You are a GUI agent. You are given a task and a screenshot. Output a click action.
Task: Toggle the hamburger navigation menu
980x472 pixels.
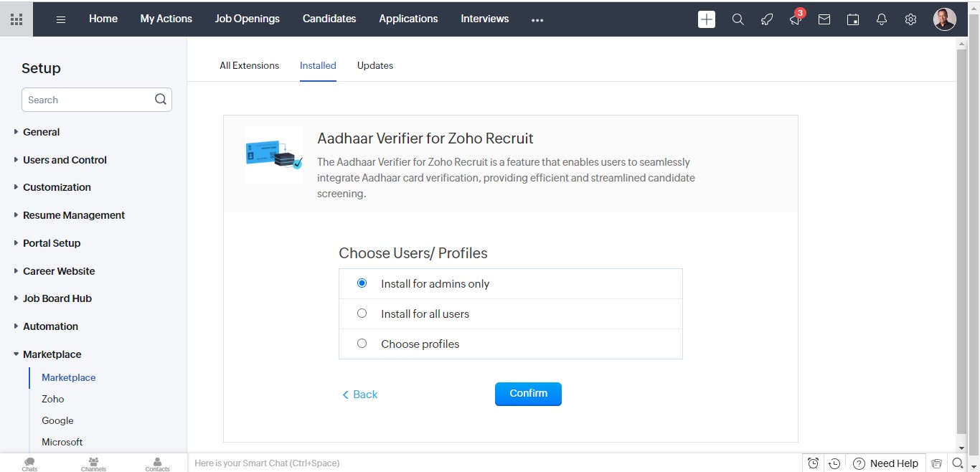[61, 19]
